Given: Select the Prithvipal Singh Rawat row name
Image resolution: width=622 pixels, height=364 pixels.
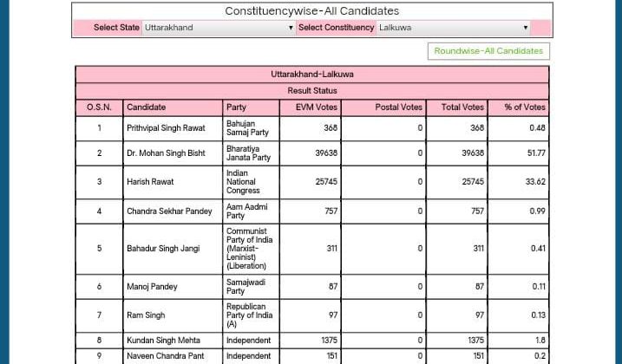Looking at the screenshot, I should pyautogui.click(x=166, y=128).
